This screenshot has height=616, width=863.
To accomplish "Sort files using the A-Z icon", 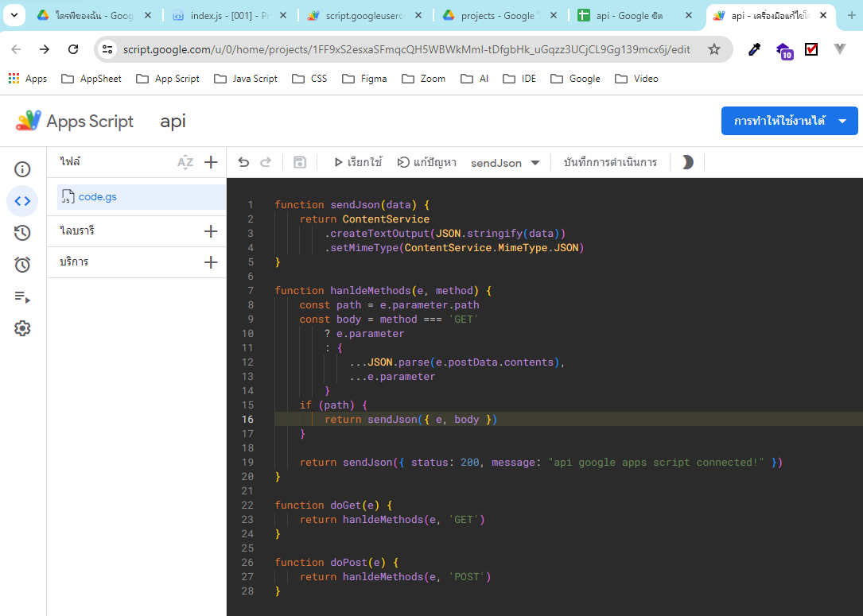I will pos(185,161).
